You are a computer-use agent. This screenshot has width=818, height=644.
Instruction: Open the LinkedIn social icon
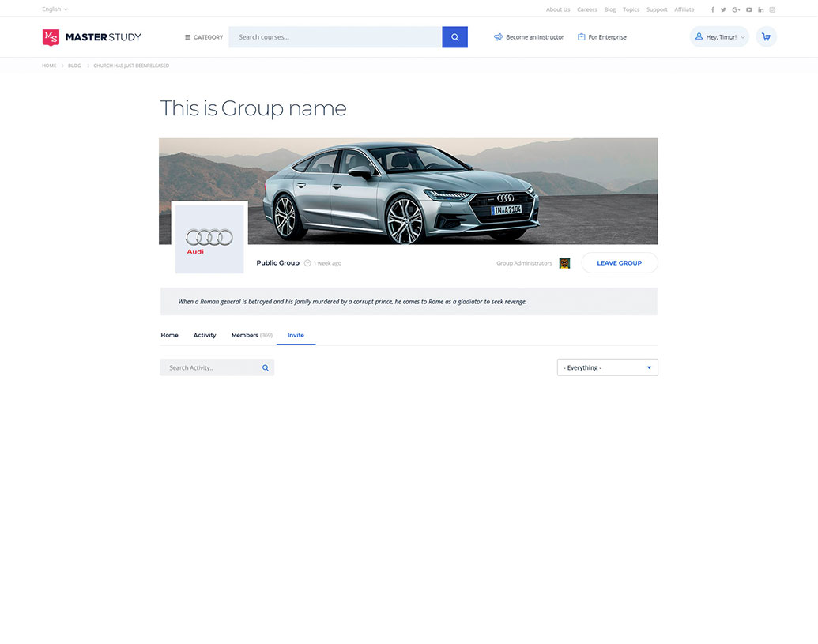760,9
